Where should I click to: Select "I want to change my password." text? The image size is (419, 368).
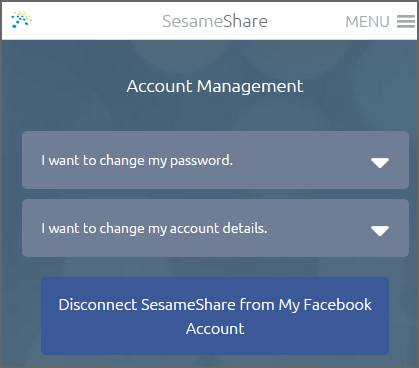point(137,161)
